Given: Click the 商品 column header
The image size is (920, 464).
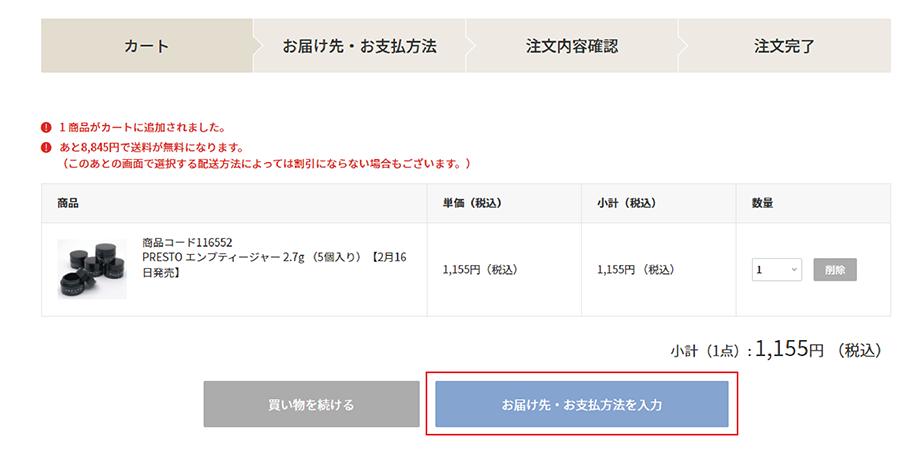Looking at the screenshot, I should click(69, 203).
